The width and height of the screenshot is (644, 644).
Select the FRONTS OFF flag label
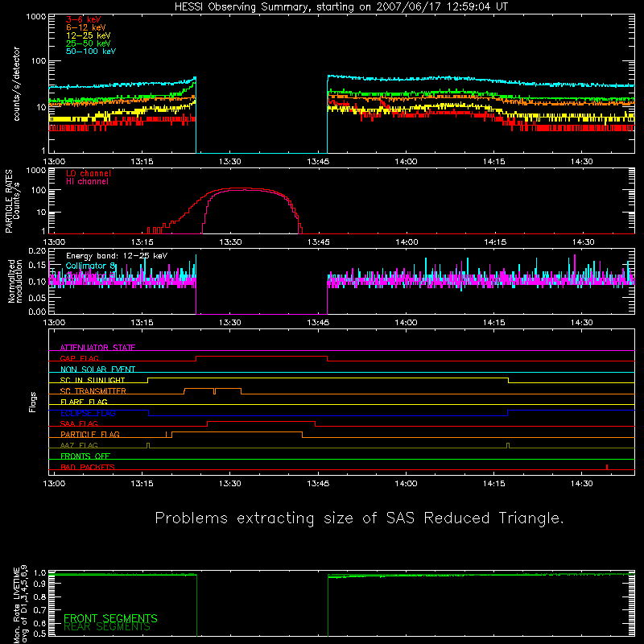85,456
